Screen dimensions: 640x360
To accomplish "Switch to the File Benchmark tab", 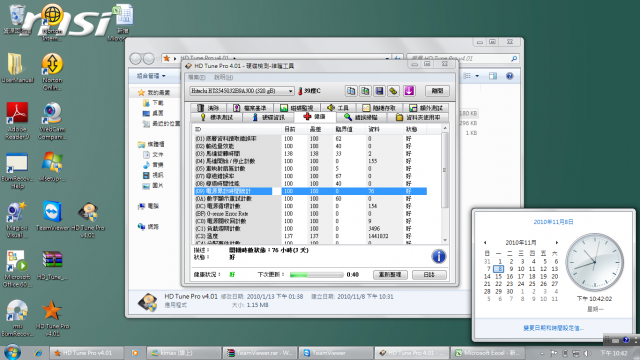I will click(x=249, y=108).
